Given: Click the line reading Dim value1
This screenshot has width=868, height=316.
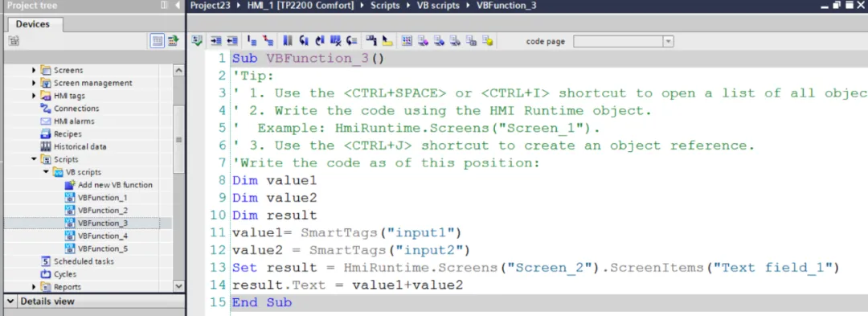Looking at the screenshot, I should [274, 180].
